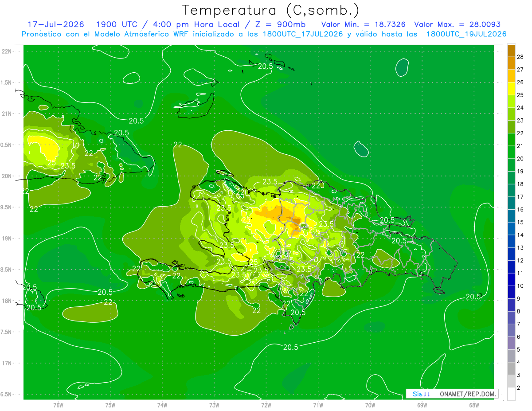
Task: Click the "4" label on the color scale
Action: pos(519,363)
